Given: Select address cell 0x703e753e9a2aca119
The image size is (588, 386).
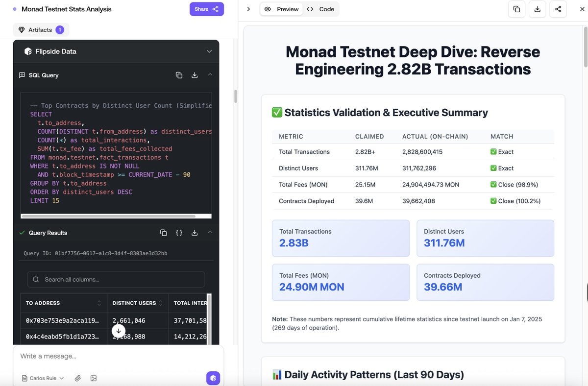Looking at the screenshot, I should pyautogui.click(x=62, y=320).
